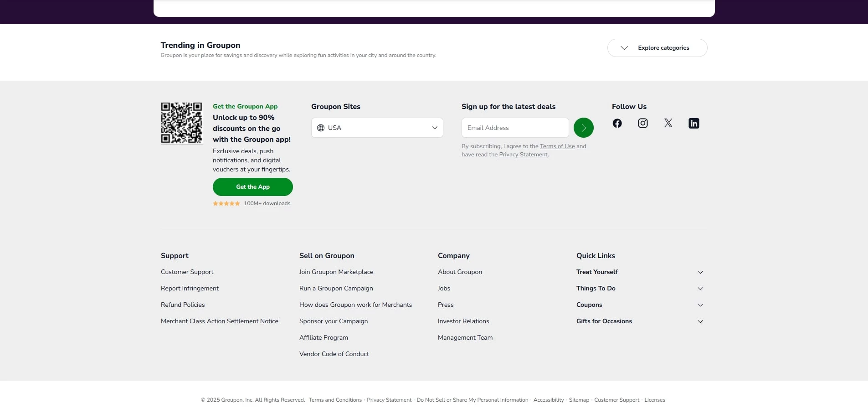Open Groupon's Facebook page icon
Viewport: 868px width, 419px height.
tap(617, 123)
